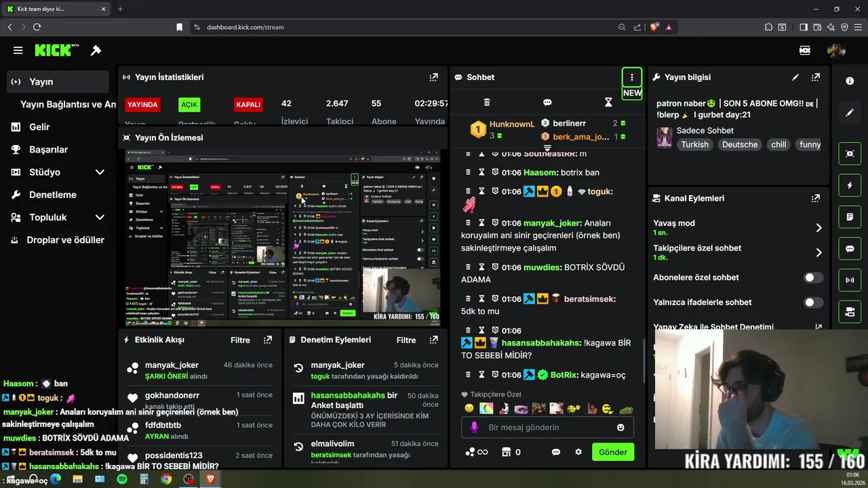Open the hamburger navigation menu
This screenshot has height=488, width=868.
coord(18,50)
